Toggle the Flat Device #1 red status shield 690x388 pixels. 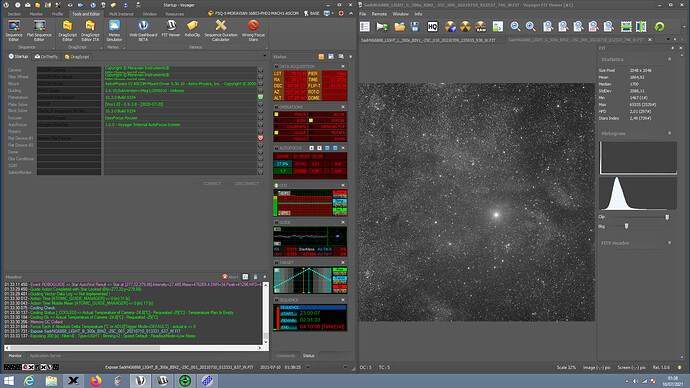(261, 138)
